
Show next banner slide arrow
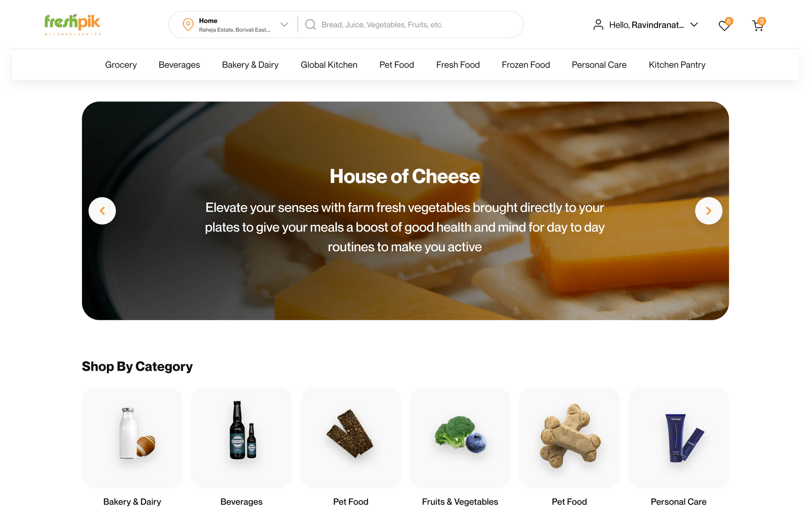tap(708, 211)
